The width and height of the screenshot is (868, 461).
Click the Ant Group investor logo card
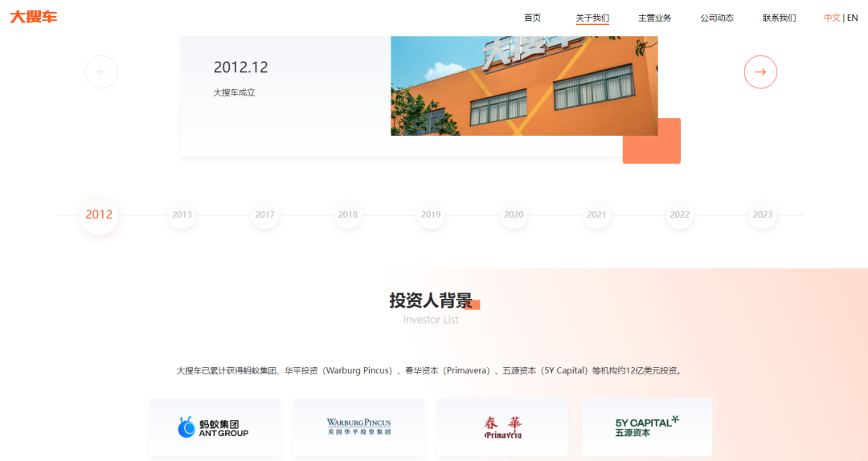[x=215, y=427]
